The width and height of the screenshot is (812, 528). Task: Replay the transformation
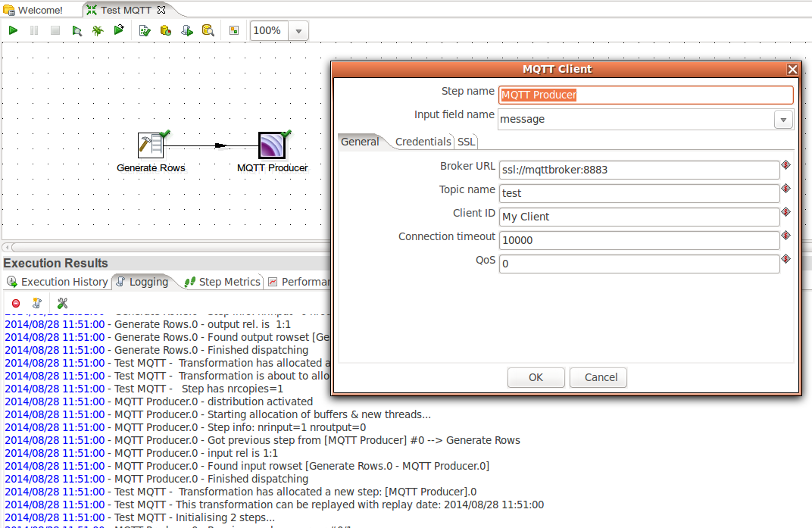(119, 30)
